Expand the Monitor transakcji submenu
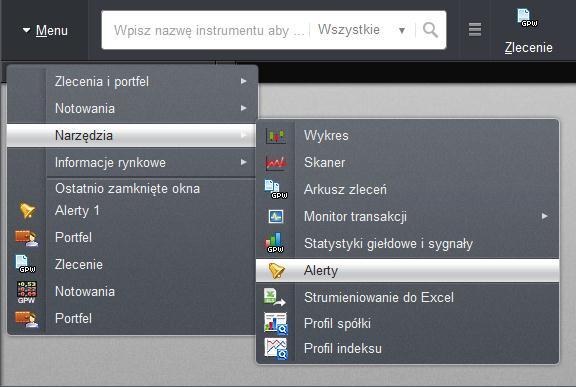This screenshot has width=576, height=387. click(408, 217)
